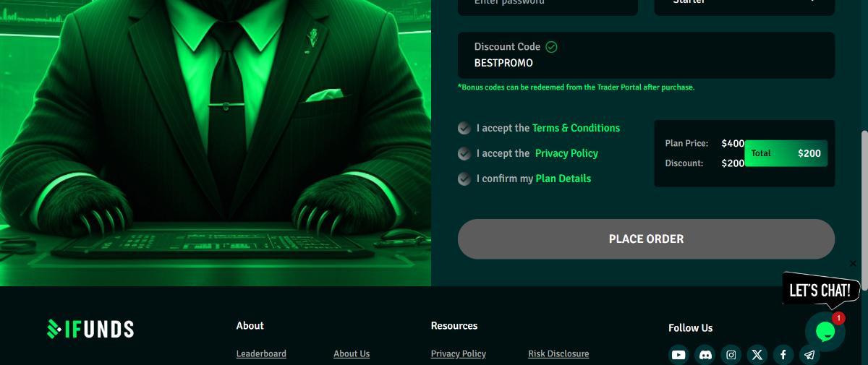Viewport: 868px width, 365px height.
Task: Toggle the Privacy Policy acceptance checkbox
Action: pyautogui.click(x=464, y=153)
